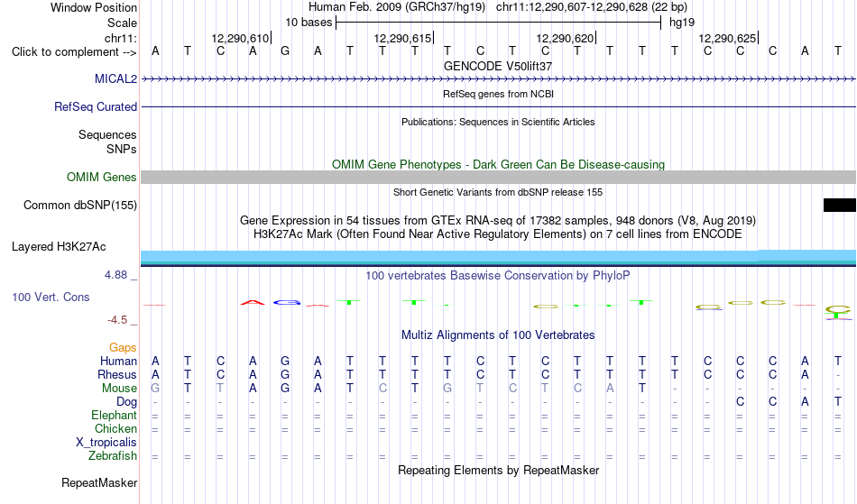Image resolution: width=857 pixels, height=504 pixels.
Task: Click the Zebrafish species row label
Action: [113, 456]
